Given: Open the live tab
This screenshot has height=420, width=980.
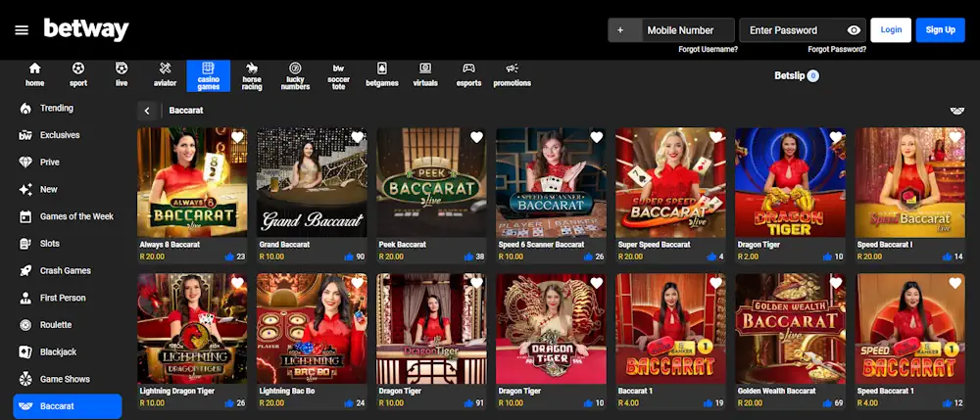Looking at the screenshot, I should pos(122,74).
